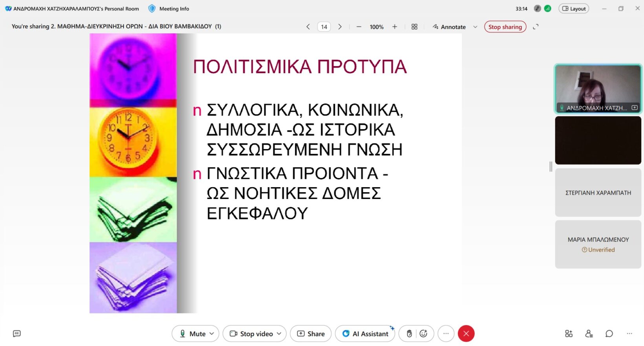Open the participants panel icon

[589, 333]
